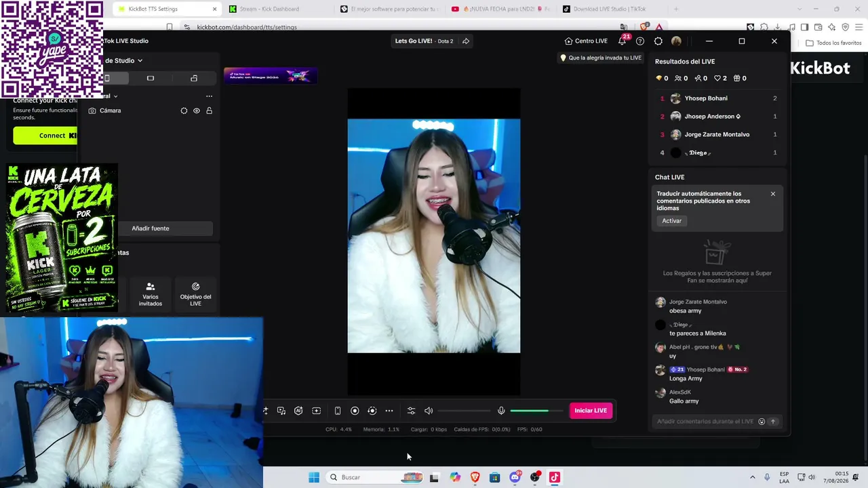Image resolution: width=868 pixels, height=488 pixels.
Task: Click the Iniciar LIVE button
Action: coord(591,411)
